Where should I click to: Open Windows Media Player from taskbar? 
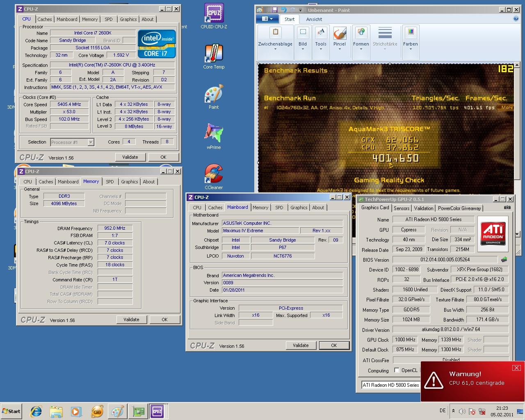coord(76,411)
